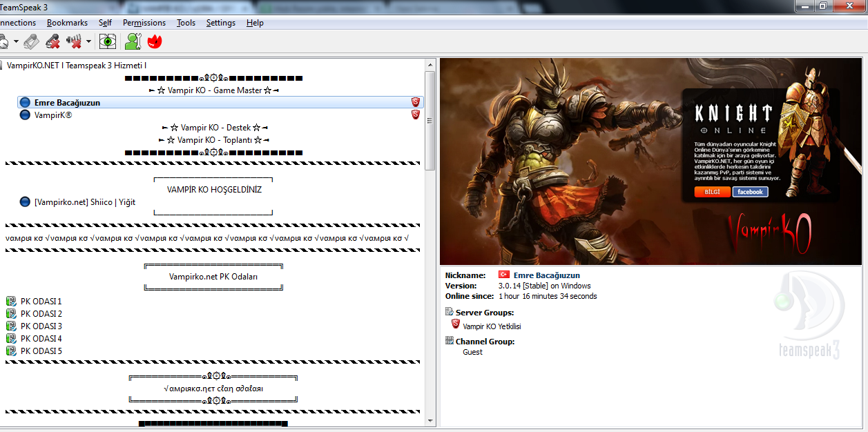
Task: Select the repeating 'ναмρıя κσ' spacer channel row
Action: (x=208, y=238)
